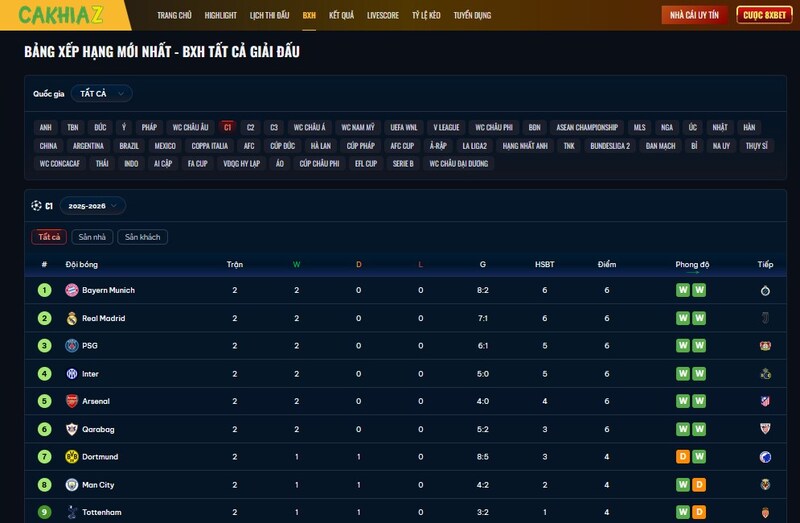Screen dimensions: 800x523
Task: Click the Dortmund club crest icon
Action: point(72,457)
